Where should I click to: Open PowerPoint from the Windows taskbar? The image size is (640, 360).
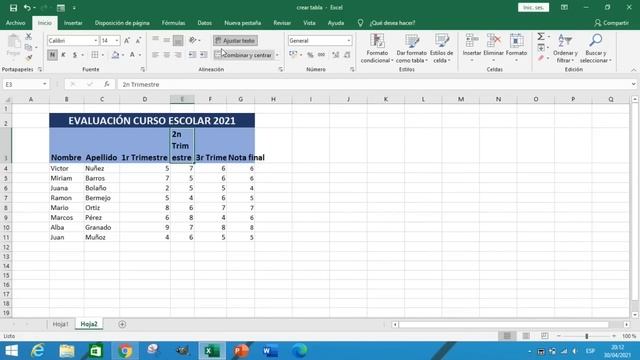pos(241,351)
